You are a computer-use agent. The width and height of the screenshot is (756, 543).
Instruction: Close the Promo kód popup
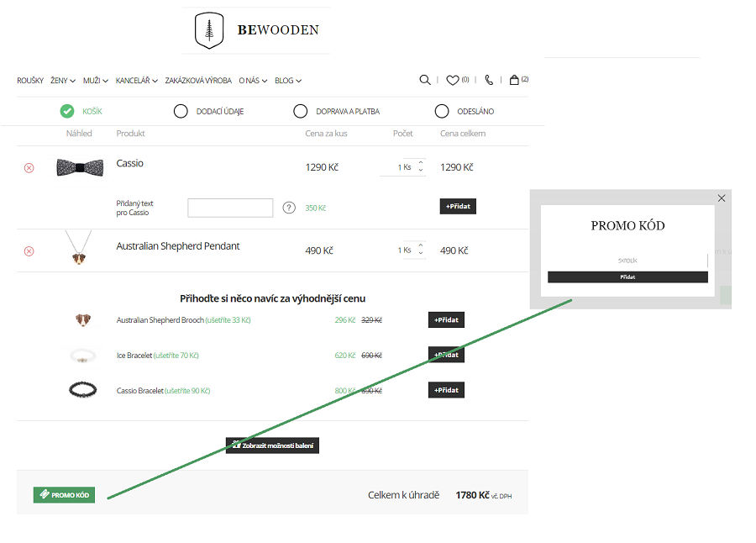click(722, 198)
